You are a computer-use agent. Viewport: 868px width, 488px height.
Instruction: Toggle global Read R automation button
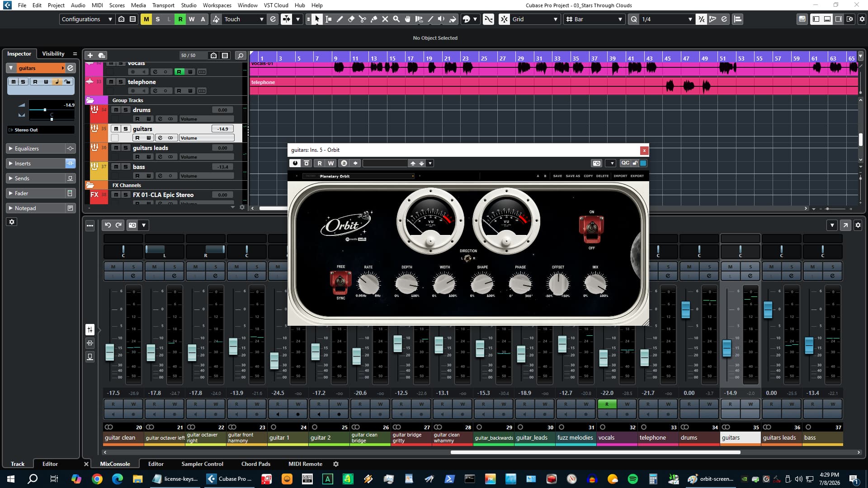click(180, 19)
